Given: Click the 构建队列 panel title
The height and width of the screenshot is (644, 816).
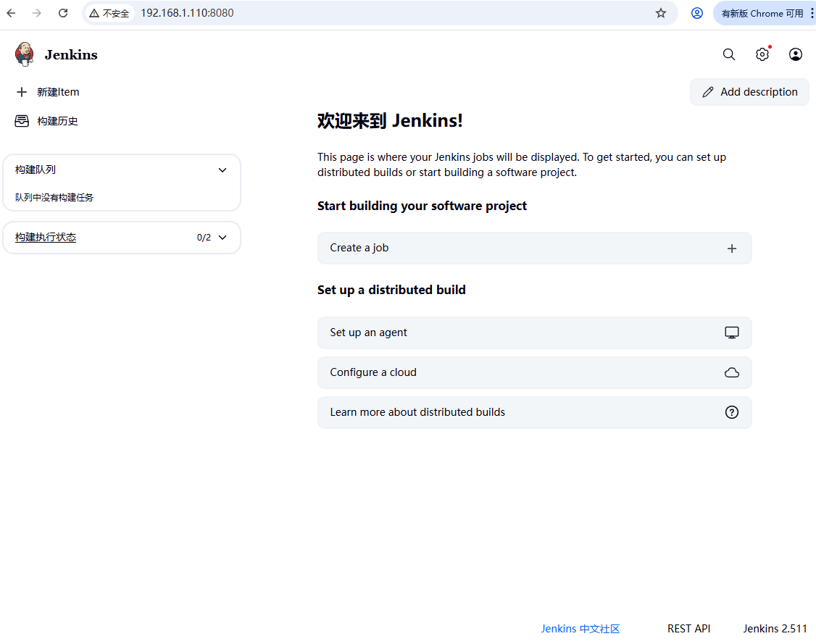Looking at the screenshot, I should (x=36, y=170).
